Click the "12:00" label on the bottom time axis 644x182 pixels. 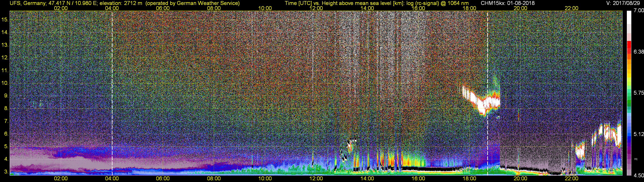point(316,179)
